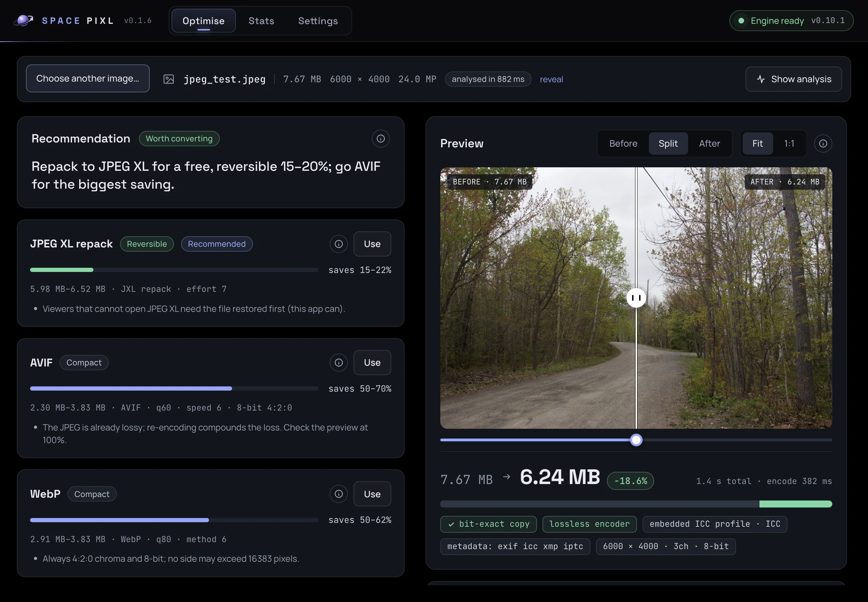868x602 pixels.
Task: Click Choose another image button
Action: 88,78
